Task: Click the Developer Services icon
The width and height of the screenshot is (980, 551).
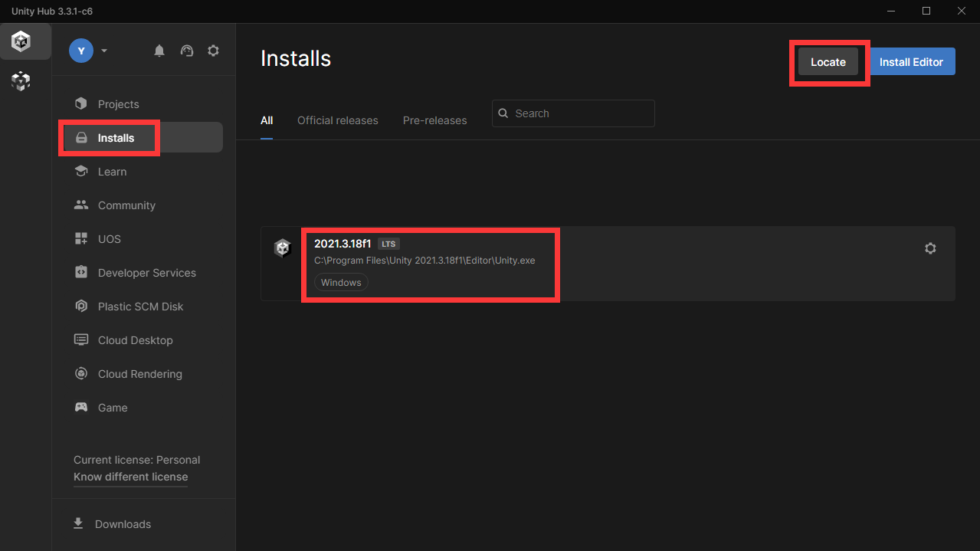Action: (x=80, y=272)
